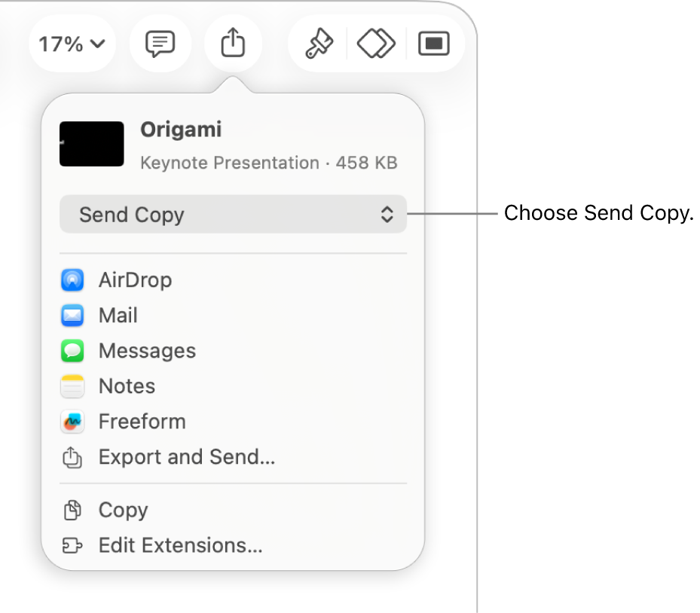Select Copy in the share menu
The image size is (700, 613).
coord(122,510)
